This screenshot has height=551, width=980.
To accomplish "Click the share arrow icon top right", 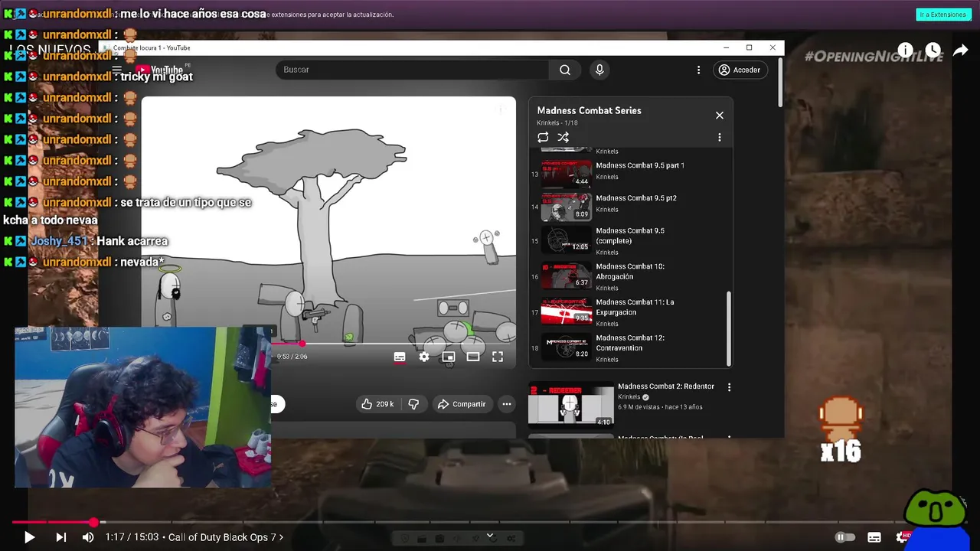I will point(960,51).
